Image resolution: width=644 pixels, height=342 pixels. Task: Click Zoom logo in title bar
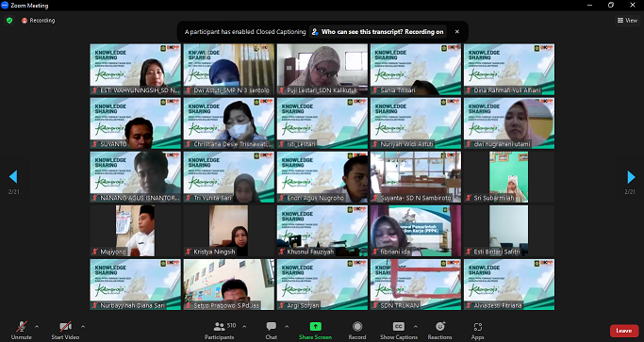point(5,6)
